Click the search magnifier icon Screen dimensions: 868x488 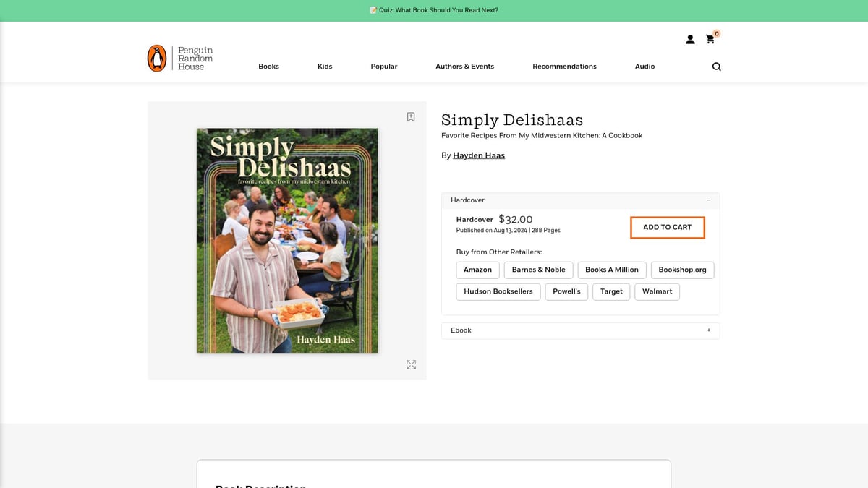click(x=716, y=67)
